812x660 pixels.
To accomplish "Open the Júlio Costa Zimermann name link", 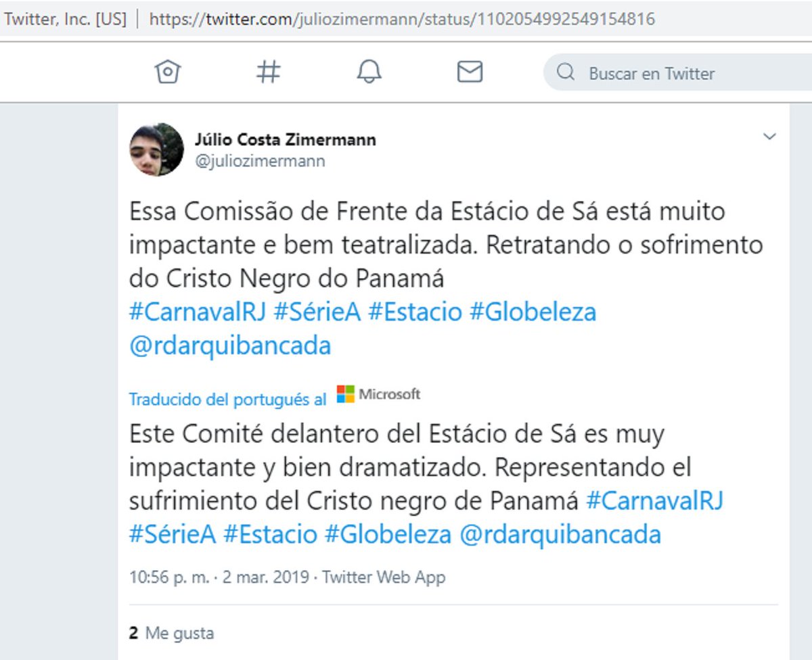I will coord(286,140).
